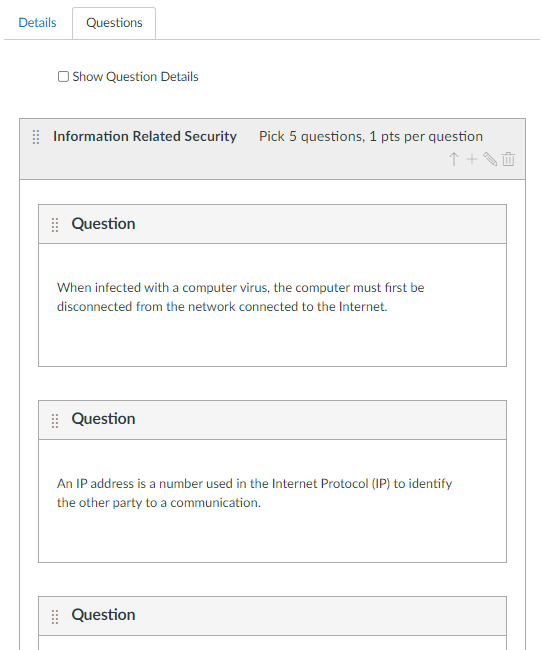Click the Information Related Security group drag handle
The width and height of the screenshot is (543, 650).
[x=36, y=137]
